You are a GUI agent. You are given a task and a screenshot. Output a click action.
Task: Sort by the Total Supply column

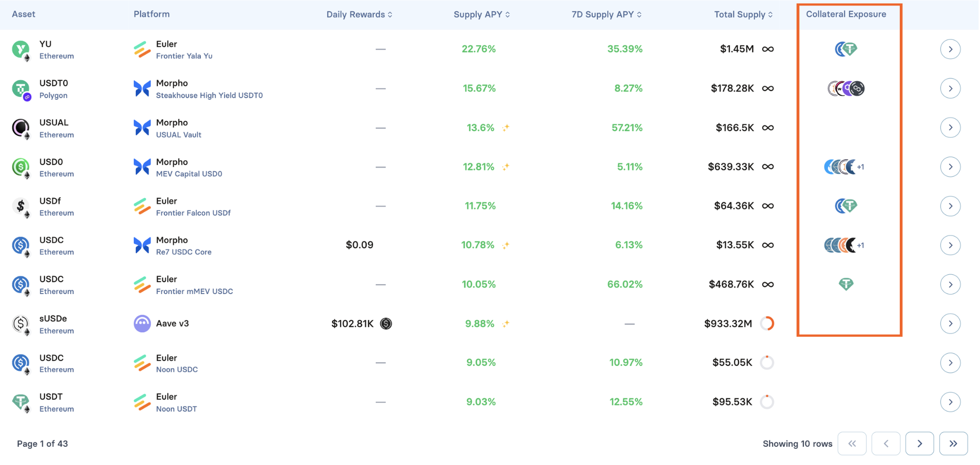click(743, 15)
